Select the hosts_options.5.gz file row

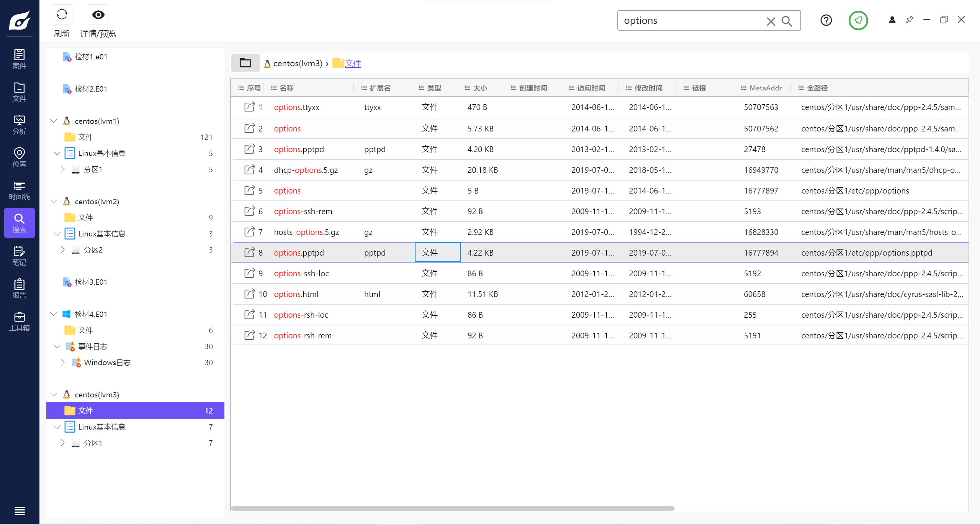(600, 232)
